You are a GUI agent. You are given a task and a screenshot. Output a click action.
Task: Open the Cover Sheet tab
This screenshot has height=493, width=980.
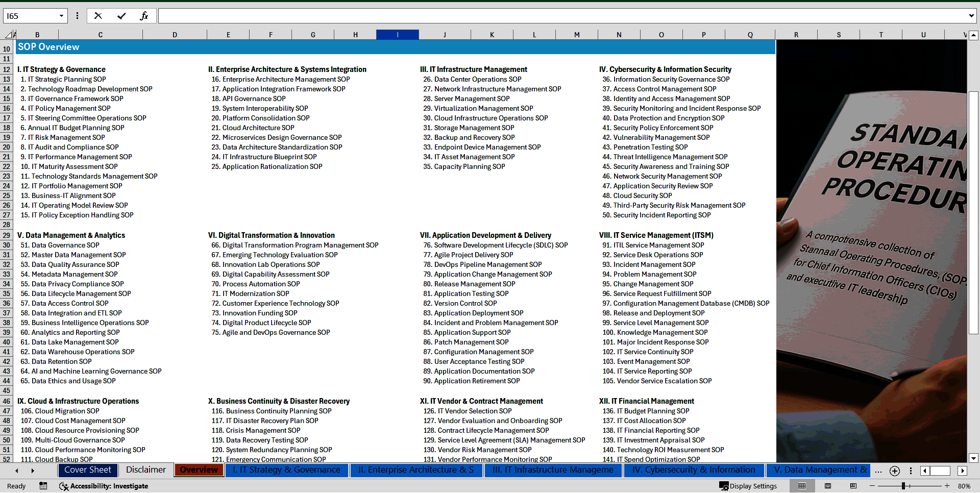pos(87,470)
